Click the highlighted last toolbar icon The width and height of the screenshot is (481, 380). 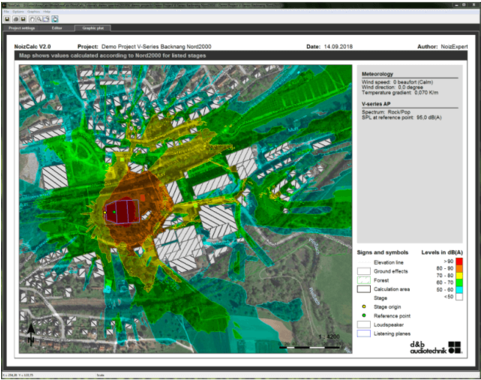pos(55,19)
